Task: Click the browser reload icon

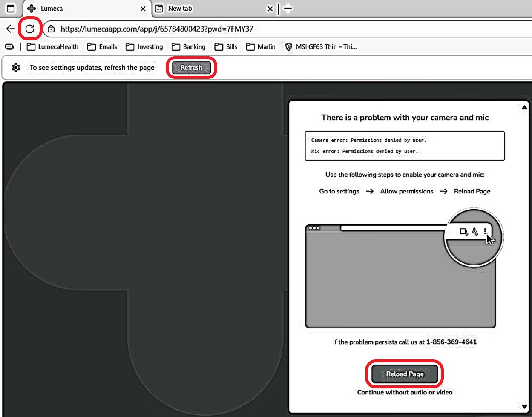Action: pyautogui.click(x=30, y=29)
